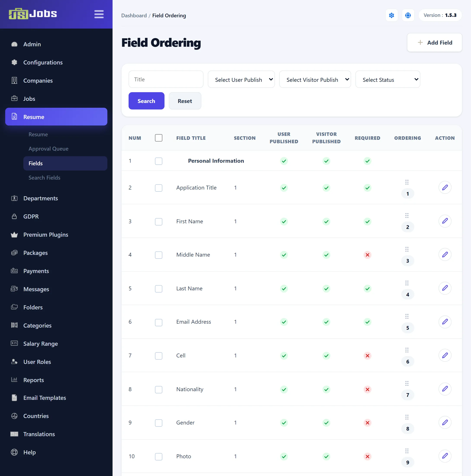
Task: Click the lifebuoy help icon in top bar
Action: 408,15
